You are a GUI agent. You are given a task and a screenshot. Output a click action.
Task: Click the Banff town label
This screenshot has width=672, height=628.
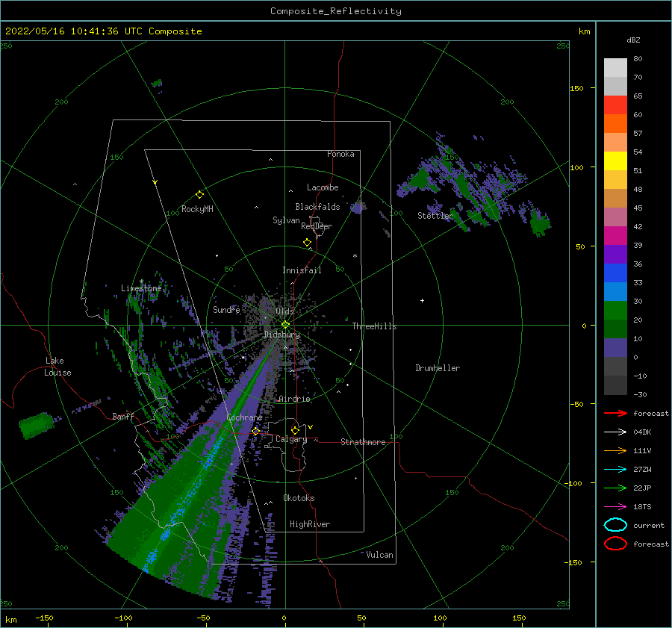click(123, 417)
